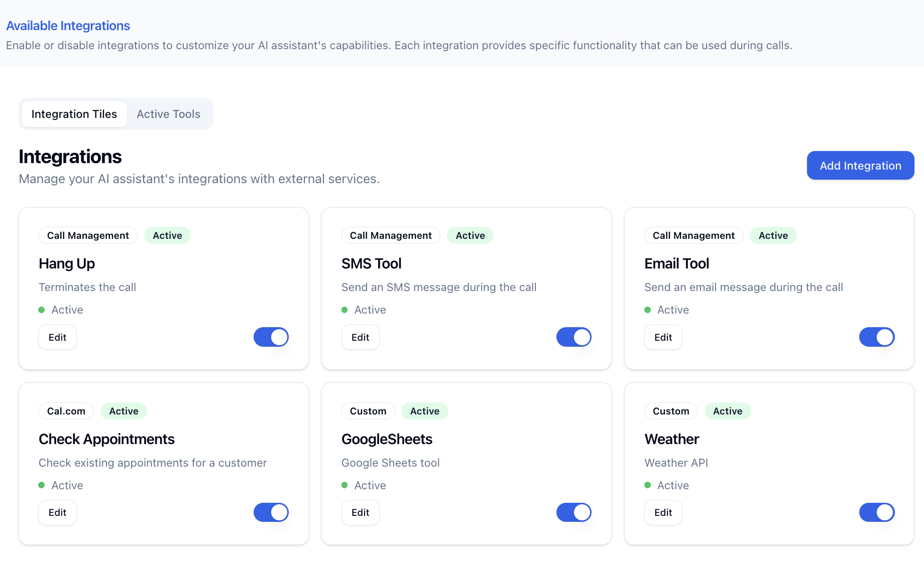Image resolution: width=924 pixels, height=562 pixels.
Task: Disable the Check Appointments toggle
Action: click(x=271, y=512)
